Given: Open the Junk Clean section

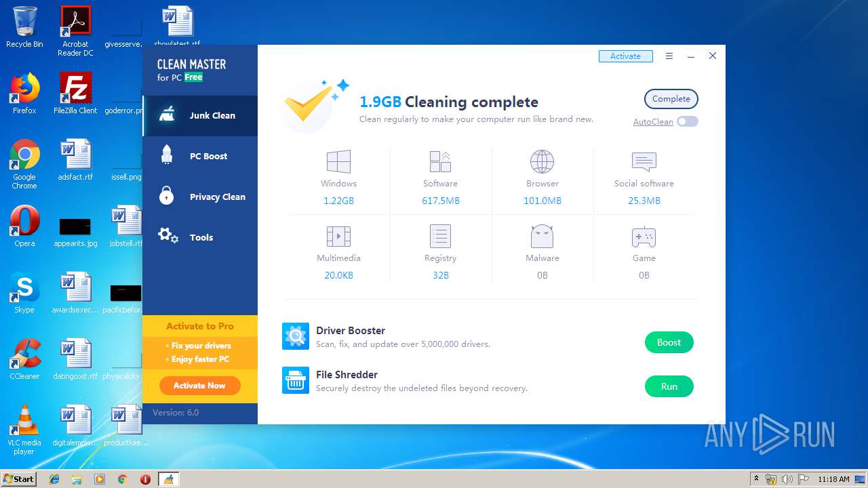Looking at the screenshot, I should pyautogui.click(x=200, y=116).
